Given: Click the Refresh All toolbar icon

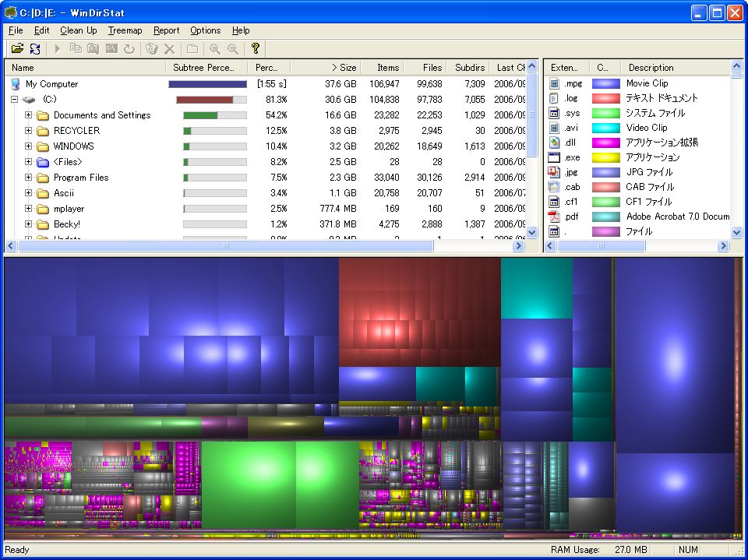Looking at the screenshot, I should click(35, 48).
